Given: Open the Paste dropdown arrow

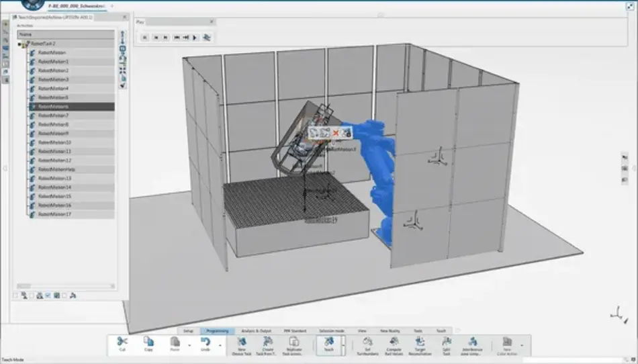Looking at the screenshot, I should click(189, 347).
